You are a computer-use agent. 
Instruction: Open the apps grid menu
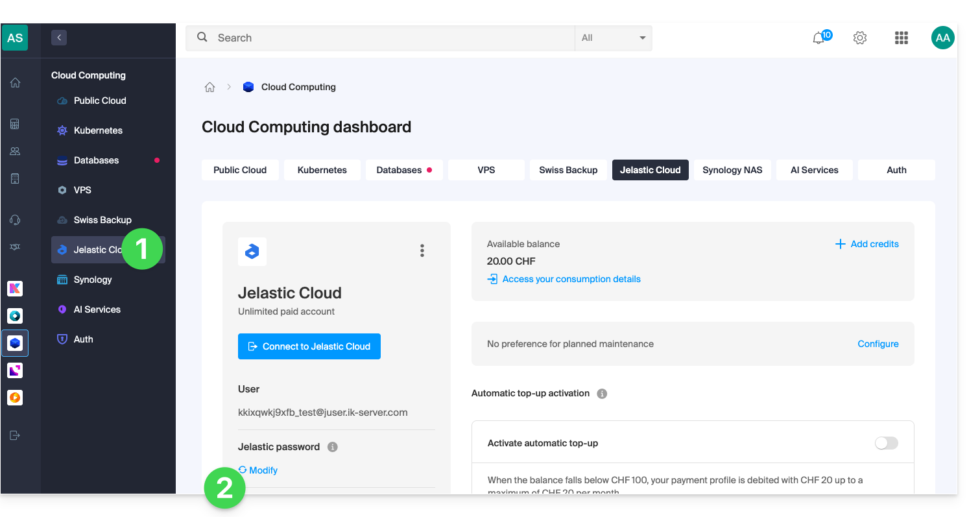click(902, 38)
